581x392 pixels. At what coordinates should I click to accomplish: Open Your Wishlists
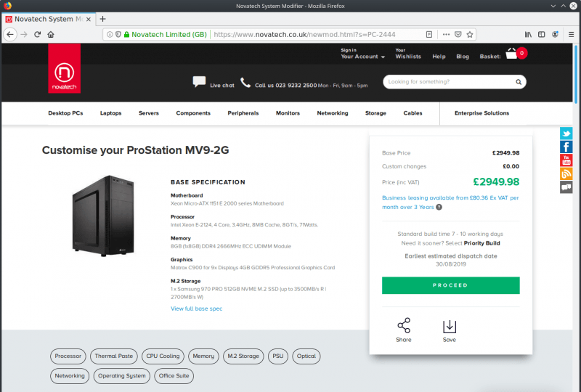point(408,54)
